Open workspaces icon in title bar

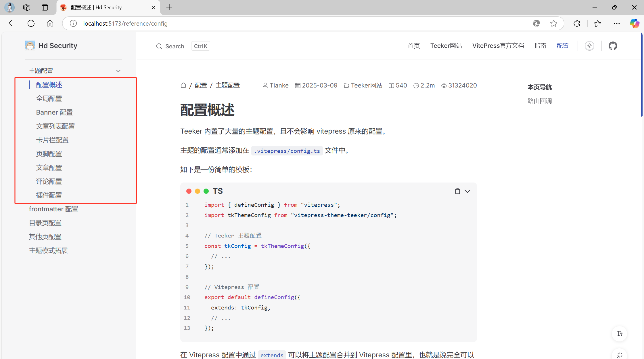(27, 7)
